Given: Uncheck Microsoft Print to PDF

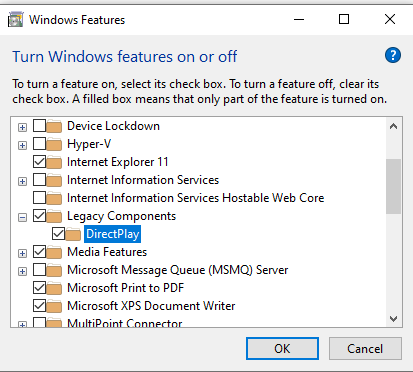Looking at the screenshot, I should coord(39,288).
